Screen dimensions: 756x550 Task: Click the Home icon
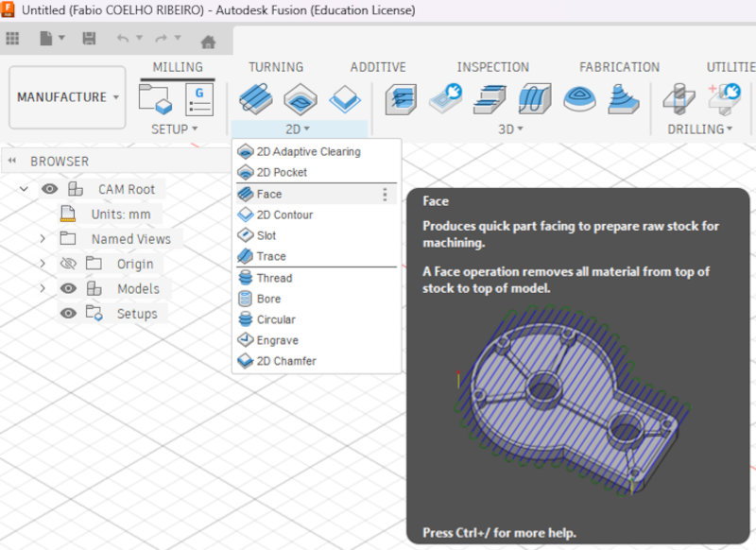(x=208, y=42)
